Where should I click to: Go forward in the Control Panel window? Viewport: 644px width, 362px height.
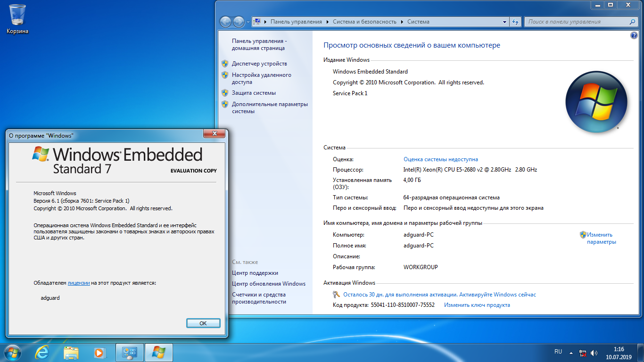tap(239, 22)
